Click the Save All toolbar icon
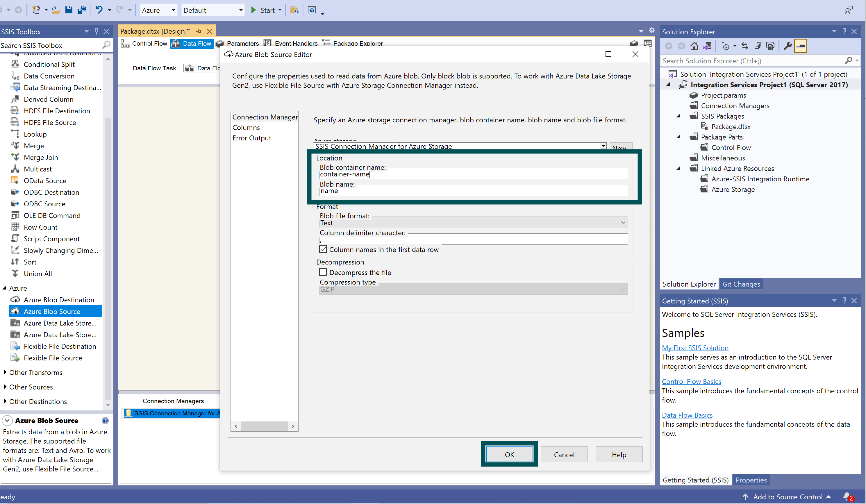This screenshot has width=866, height=504. 81,10
